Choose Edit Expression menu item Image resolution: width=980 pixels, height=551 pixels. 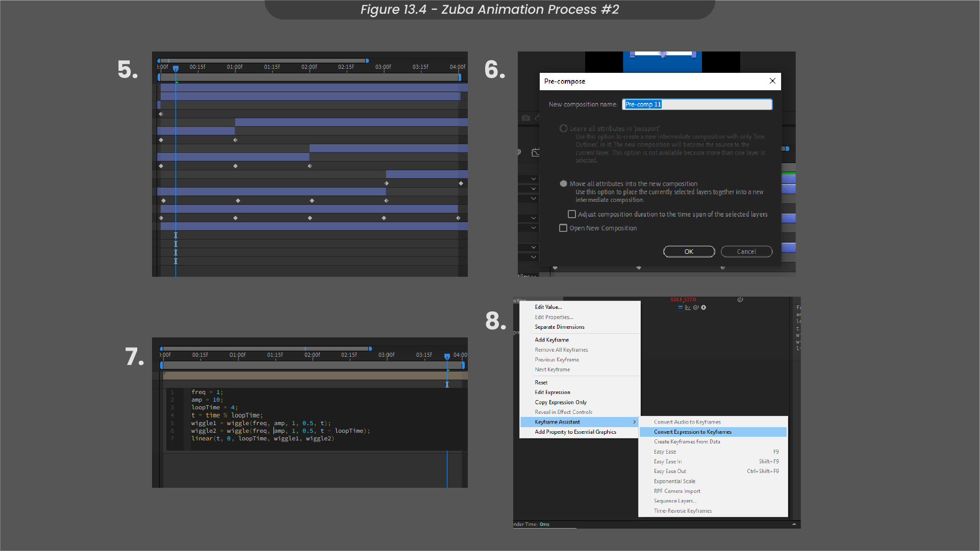tap(552, 392)
